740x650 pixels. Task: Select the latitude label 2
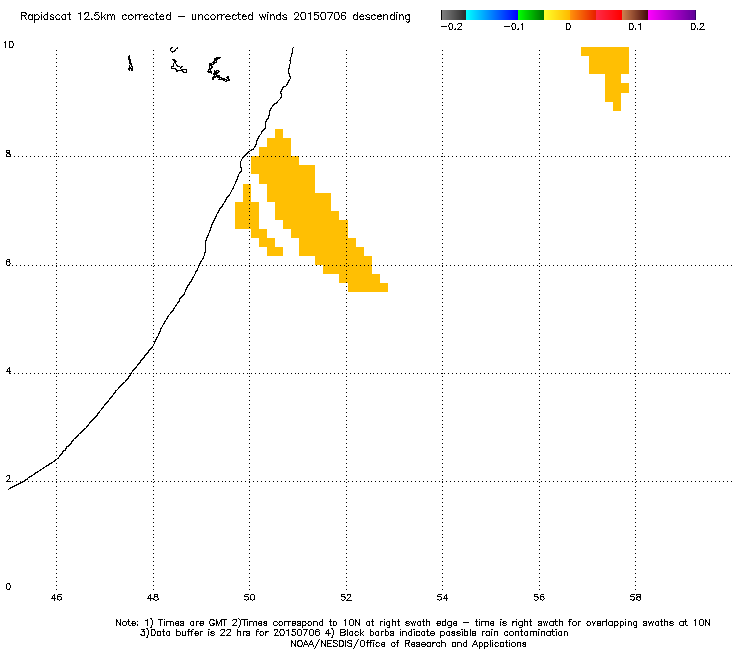[8, 479]
